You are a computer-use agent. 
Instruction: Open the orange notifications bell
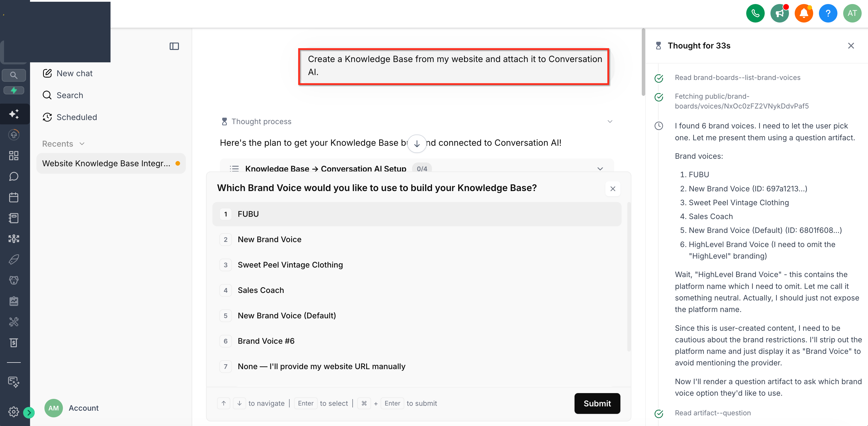tap(804, 13)
